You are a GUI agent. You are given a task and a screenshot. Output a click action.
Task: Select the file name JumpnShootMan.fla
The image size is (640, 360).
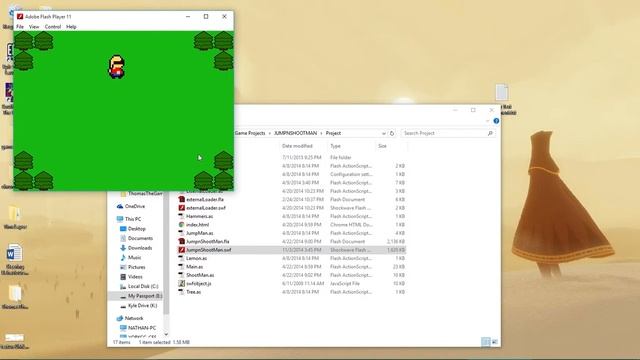tap(208, 242)
